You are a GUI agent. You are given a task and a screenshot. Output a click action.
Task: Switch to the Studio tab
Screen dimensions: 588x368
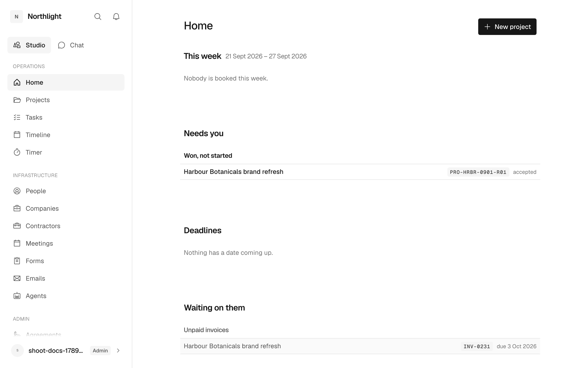click(x=29, y=45)
